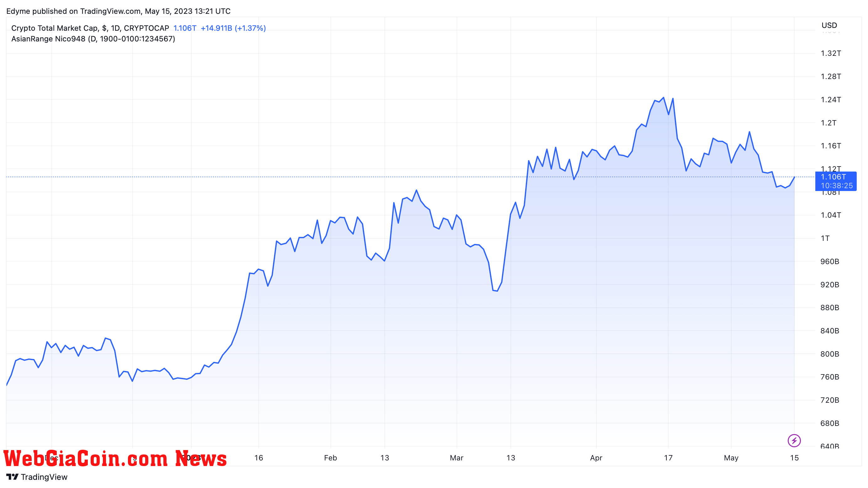Click the publish header text line
Screen dimensions: 868x488
[118, 11]
